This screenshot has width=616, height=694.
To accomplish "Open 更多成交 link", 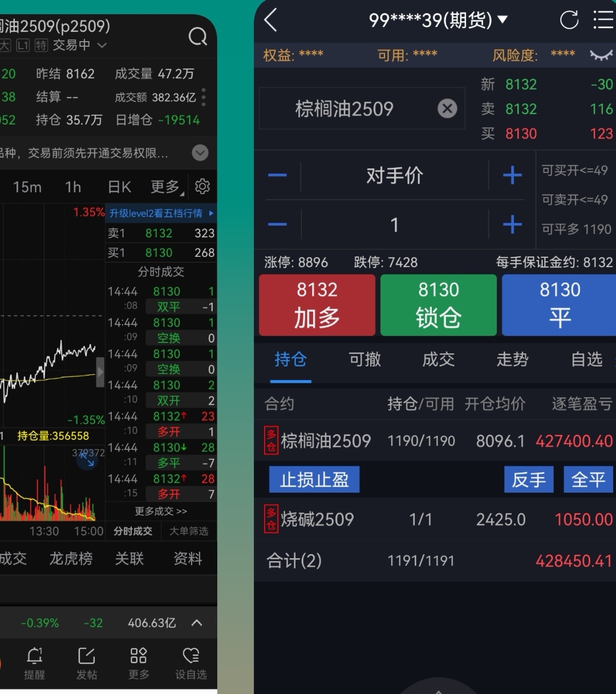I will click(x=161, y=511).
